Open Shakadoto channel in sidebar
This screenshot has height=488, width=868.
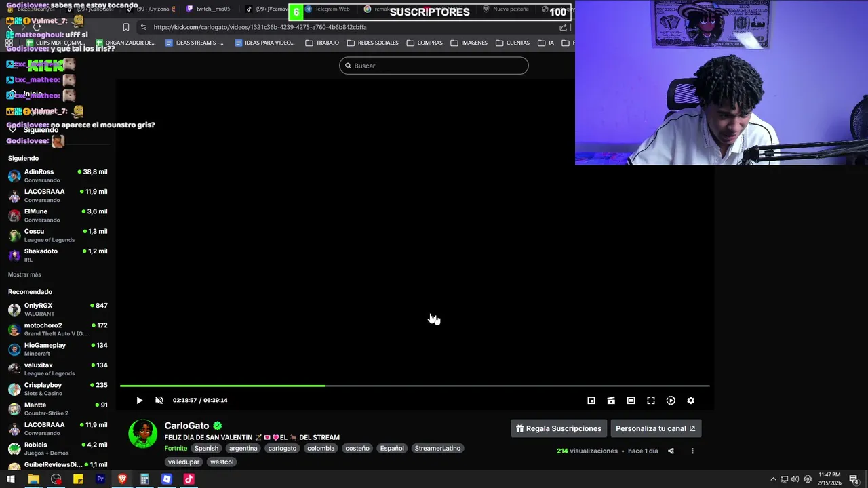pyautogui.click(x=58, y=255)
